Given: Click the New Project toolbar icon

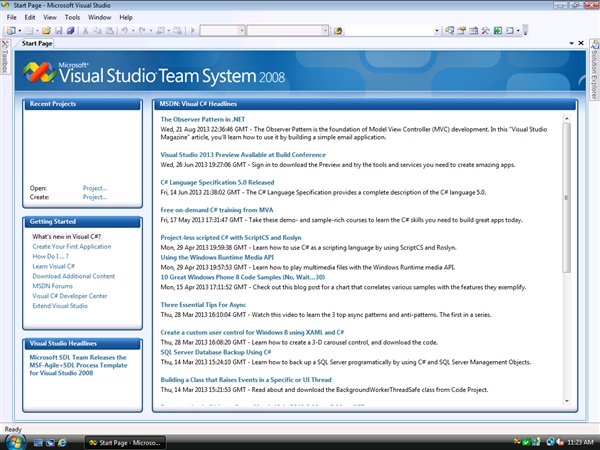Looking at the screenshot, I should (x=11, y=31).
